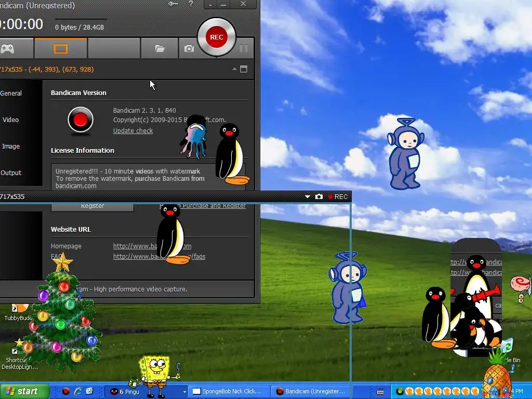The height and width of the screenshot is (399, 532).
Task: Collapse the settings panel with the small up arrow
Action: (x=234, y=69)
